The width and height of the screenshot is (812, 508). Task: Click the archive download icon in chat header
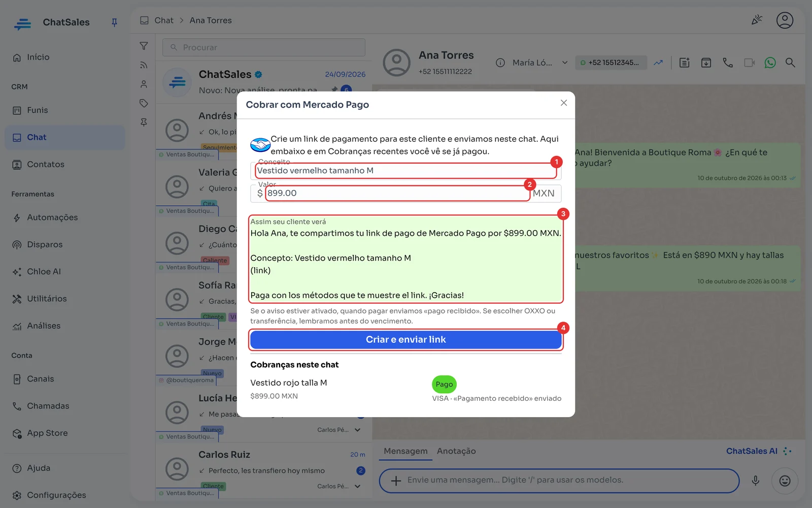click(706, 62)
